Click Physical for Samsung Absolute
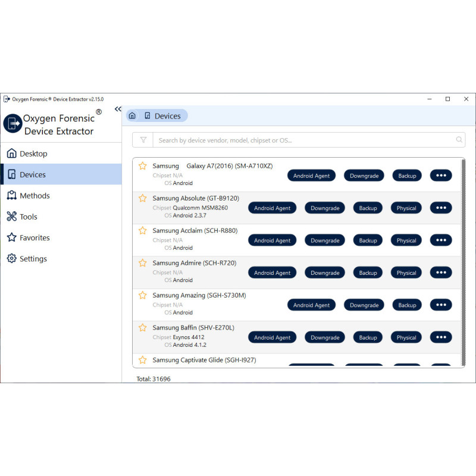 click(406, 208)
